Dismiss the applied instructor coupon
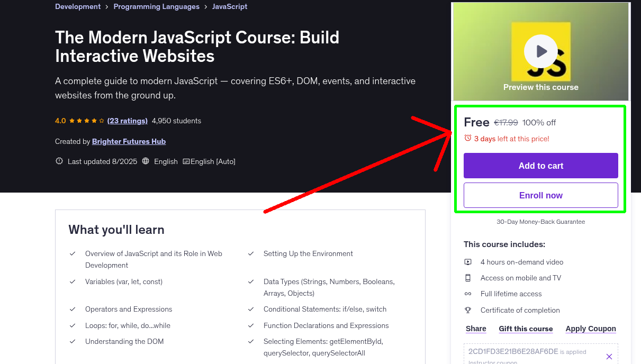This screenshot has width=641, height=364. click(609, 356)
